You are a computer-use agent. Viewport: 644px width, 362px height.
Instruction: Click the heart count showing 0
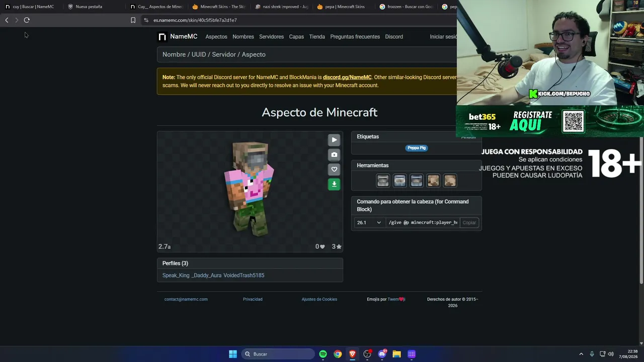pos(320,247)
